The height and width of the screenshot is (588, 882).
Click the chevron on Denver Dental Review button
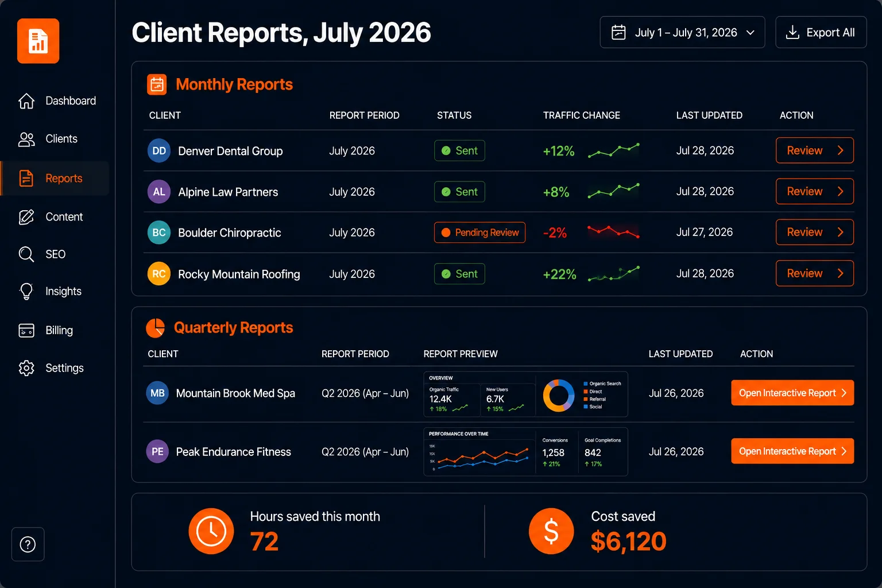(x=840, y=150)
